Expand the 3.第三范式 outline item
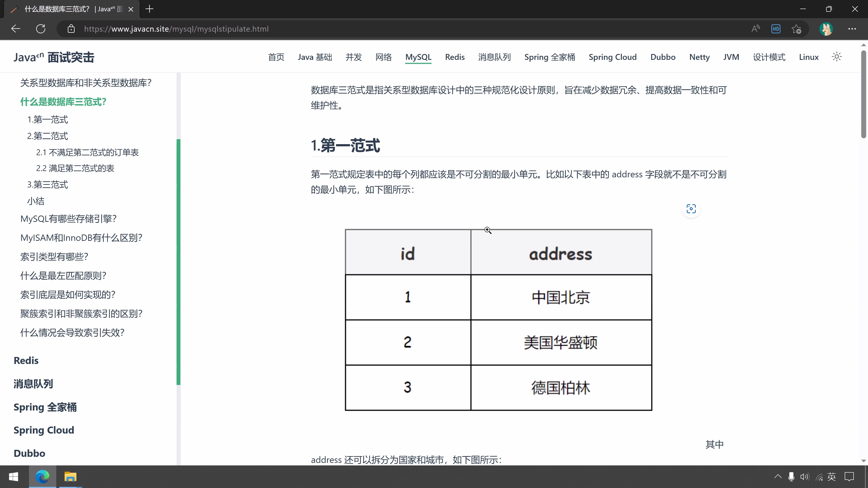This screenshot has width=868, height=488. coord(47,184)
